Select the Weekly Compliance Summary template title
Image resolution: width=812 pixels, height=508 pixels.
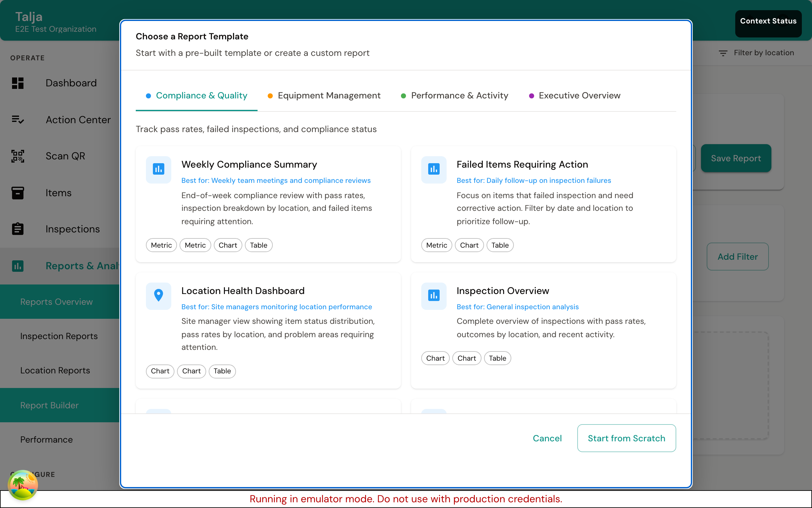249,164
